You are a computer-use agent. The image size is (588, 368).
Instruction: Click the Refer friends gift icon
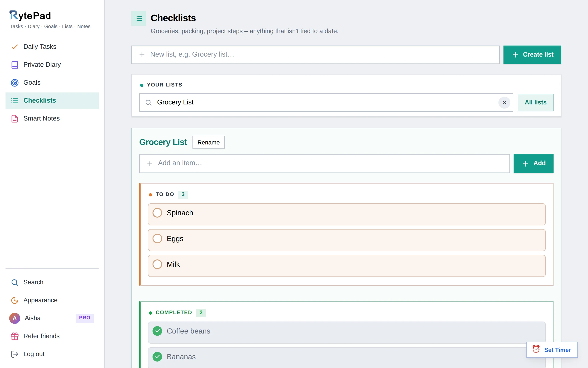click(14, 336)
